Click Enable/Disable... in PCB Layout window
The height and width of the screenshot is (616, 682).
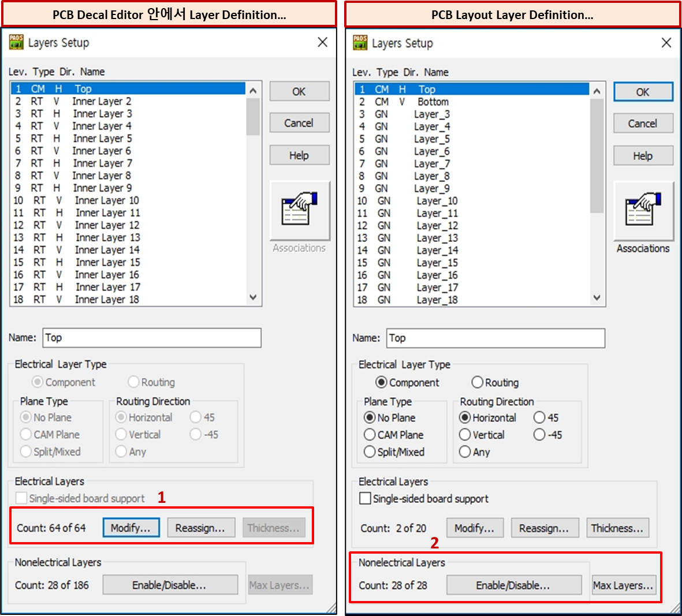pyautogui.click(x=514, y=585)
